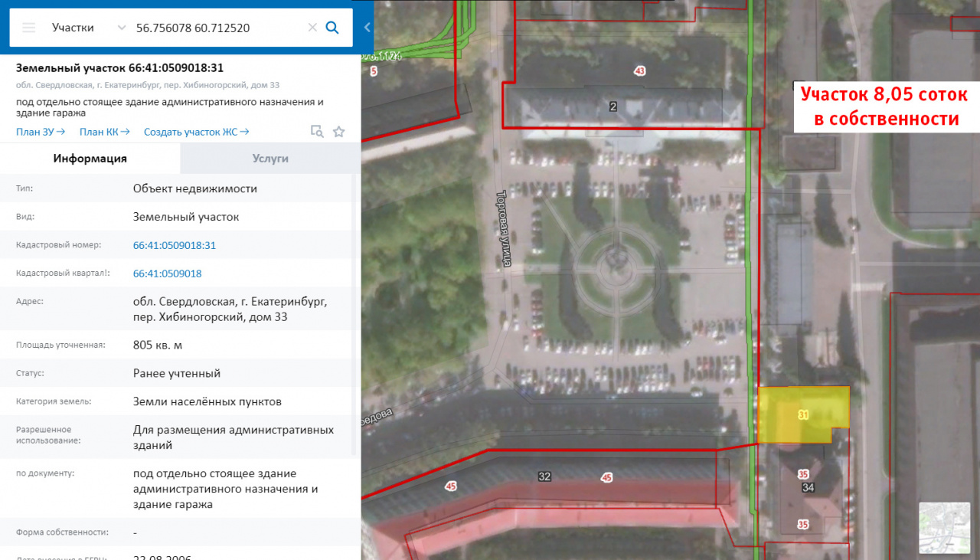This screenshot has height=560, width=980.
Task: Open the minimap basemap thumbnail
Action: point(945,528)
